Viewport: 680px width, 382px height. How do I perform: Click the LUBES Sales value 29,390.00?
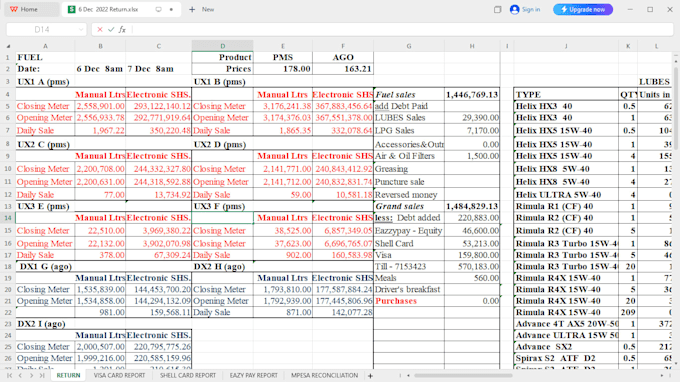tap(472, 118)
